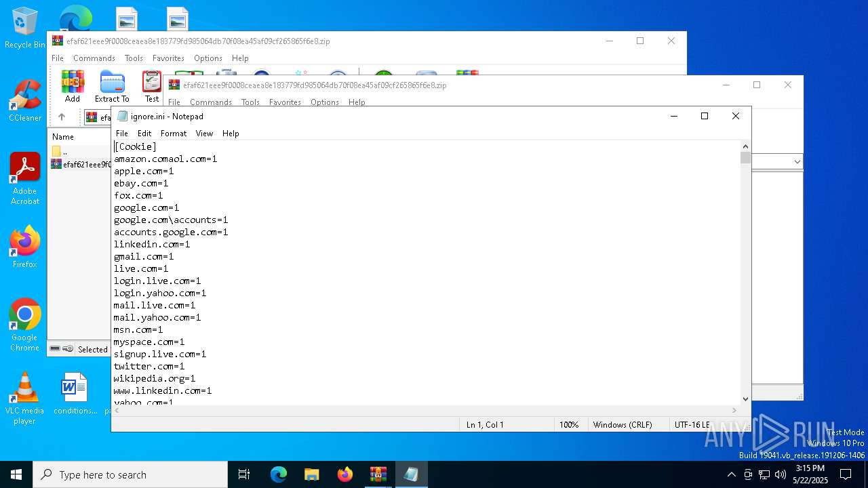Image resolution: width=868 pixels, height=488 pixels.
Task: Click the Name column header in WinRAR
Action: pos(63,137)
